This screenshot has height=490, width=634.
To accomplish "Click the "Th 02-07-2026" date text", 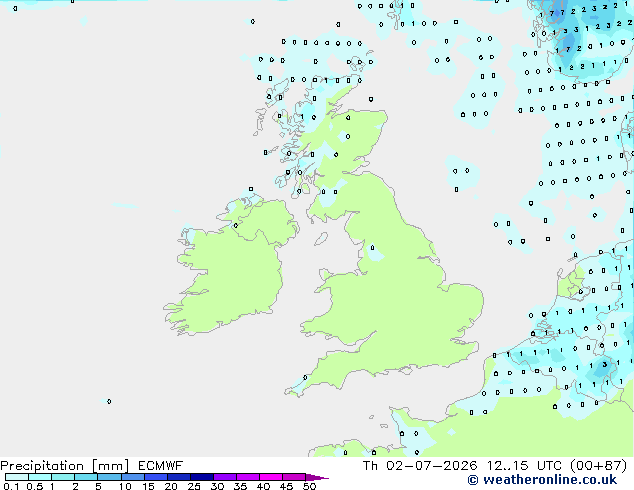I will [420, 466].
